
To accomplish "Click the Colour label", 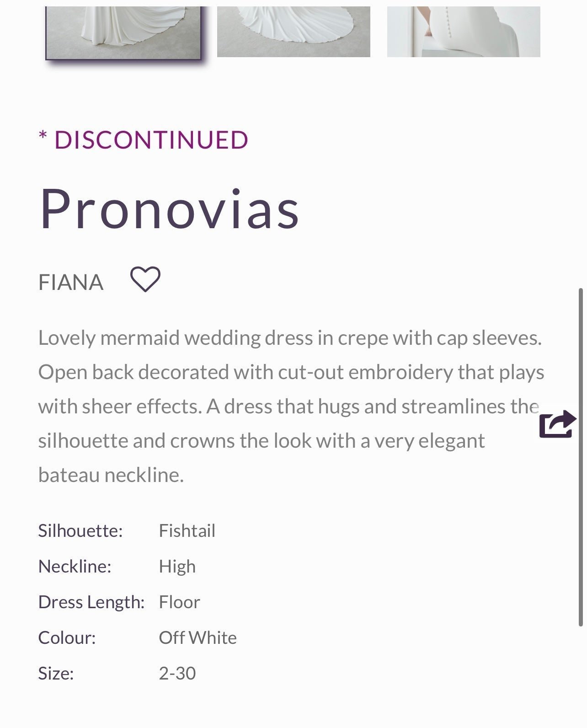I will 67,638.
